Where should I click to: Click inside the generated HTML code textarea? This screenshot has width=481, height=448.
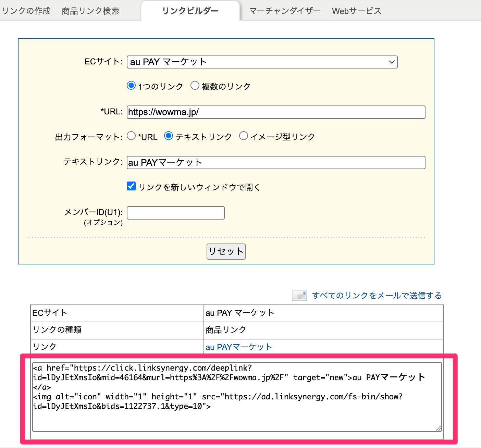237,397
